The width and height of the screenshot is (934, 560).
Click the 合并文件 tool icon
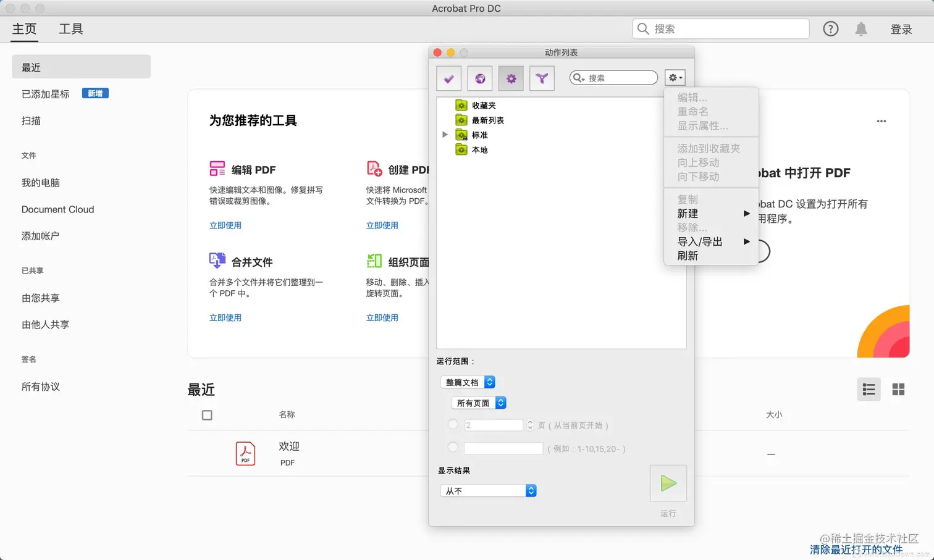(x=217, y=261)
